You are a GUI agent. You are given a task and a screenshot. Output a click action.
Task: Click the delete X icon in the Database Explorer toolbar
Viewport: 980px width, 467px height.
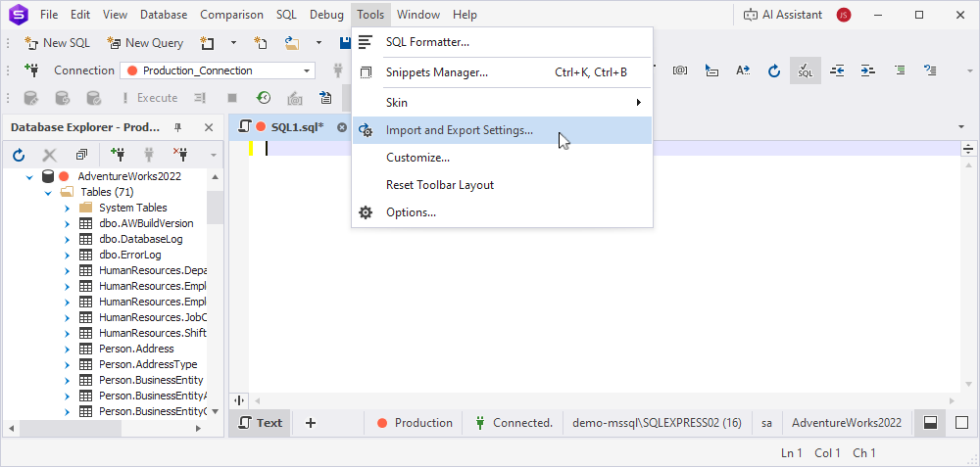click(49, 155)
